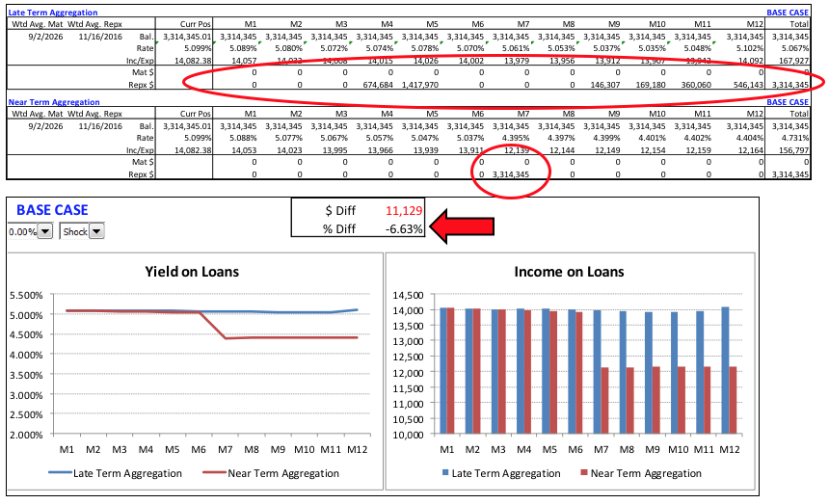The width and height of the screenshot is (829, 504).
Task: Click the Late Term table M6 column header
Action: coord(477,24)
